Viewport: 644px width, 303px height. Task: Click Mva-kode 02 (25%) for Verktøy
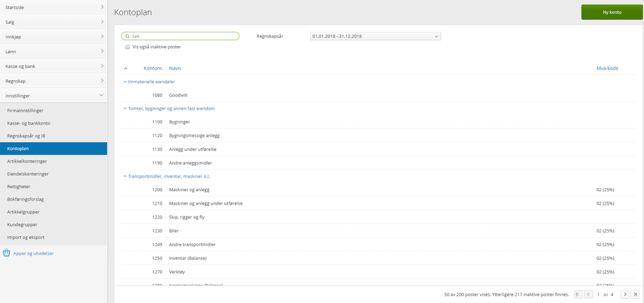coord(605,272)
